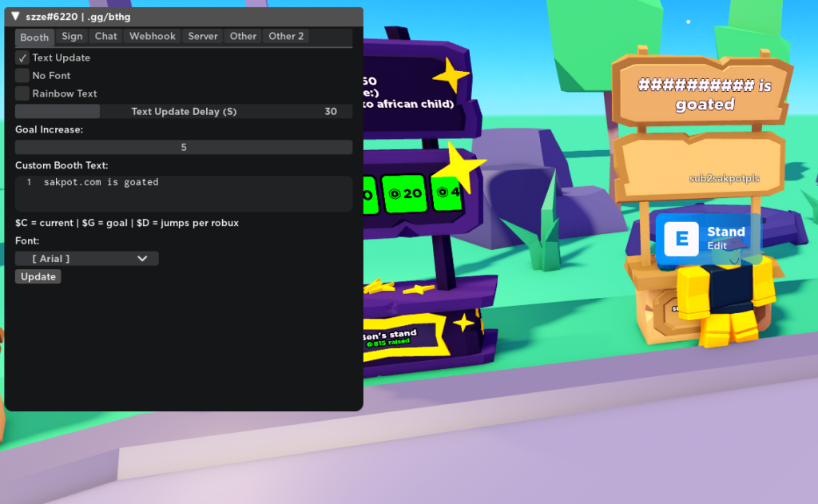The image size is (818, 504).
Task: Select the Webhook tab
Action: tap(153, 36)
